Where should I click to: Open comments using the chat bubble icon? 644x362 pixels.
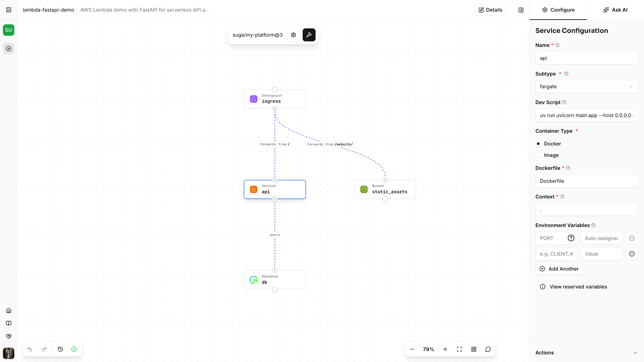pos(488,349)
